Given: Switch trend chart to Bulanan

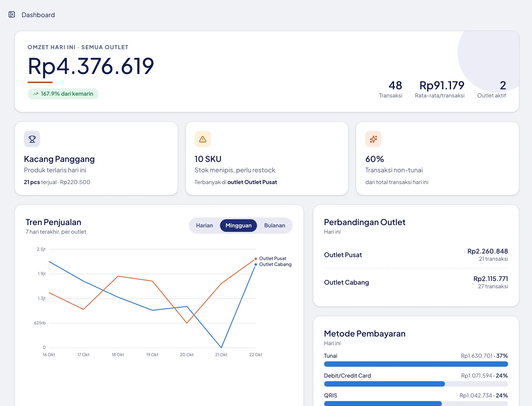Looking at the screenshot, I should (274, 226).
